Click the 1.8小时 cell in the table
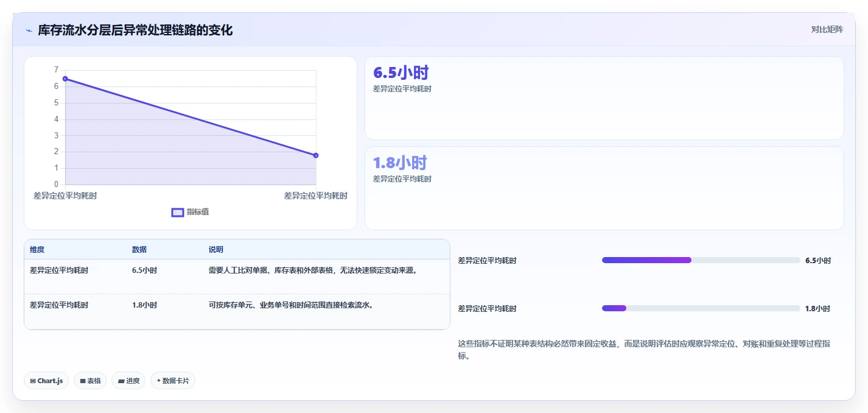The image size is (868, 413). click(144, 305)
